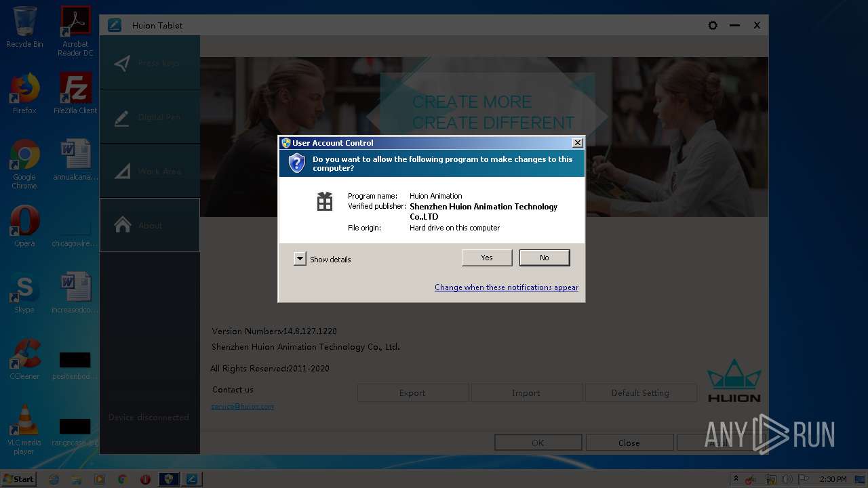
Task: Open Internet Explorer from the taskbar
Action: pyautogui.click(x=54, y=479)
